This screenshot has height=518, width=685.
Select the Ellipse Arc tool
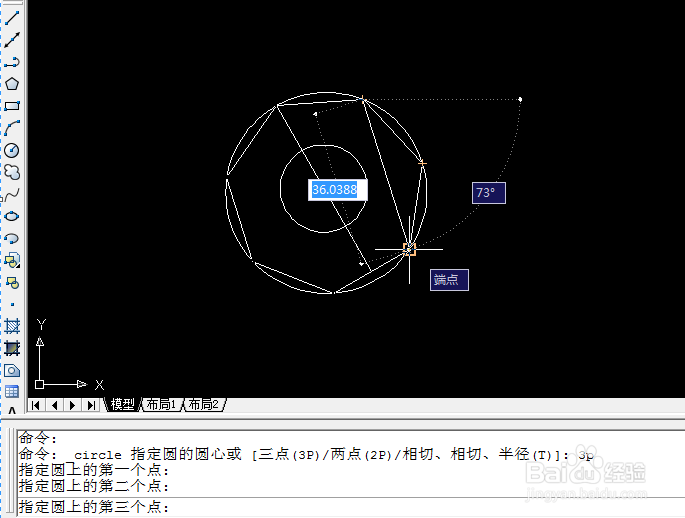[x=12, y=238]
